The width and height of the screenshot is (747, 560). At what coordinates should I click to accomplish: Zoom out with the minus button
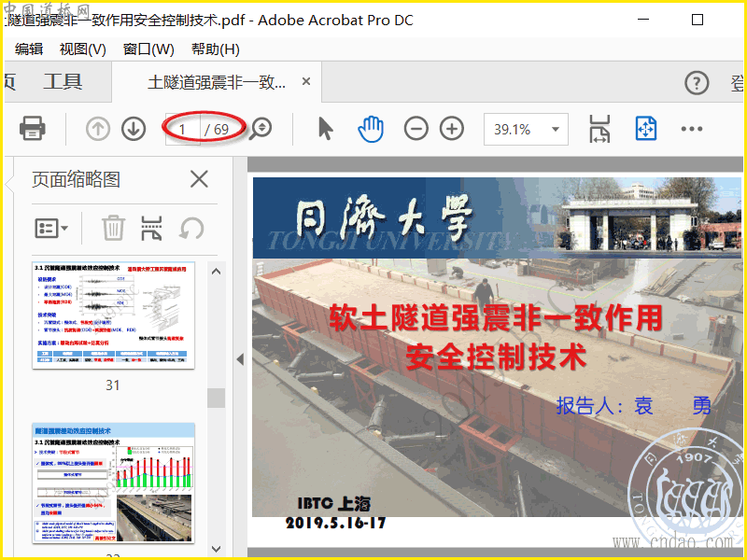tap(416, 129)
